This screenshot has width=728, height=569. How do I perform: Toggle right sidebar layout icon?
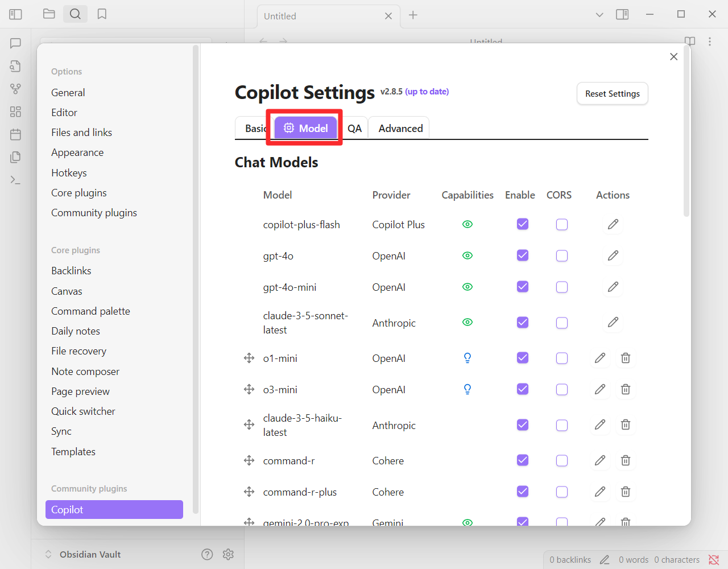tap(622, 14)
